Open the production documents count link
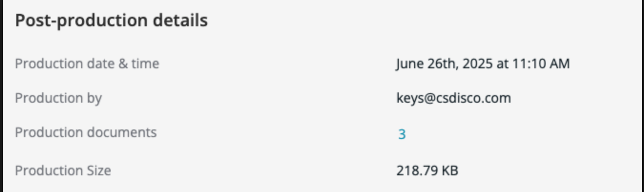Image resolution: width=644 pixels, height=192 pixels. point(402,135)
